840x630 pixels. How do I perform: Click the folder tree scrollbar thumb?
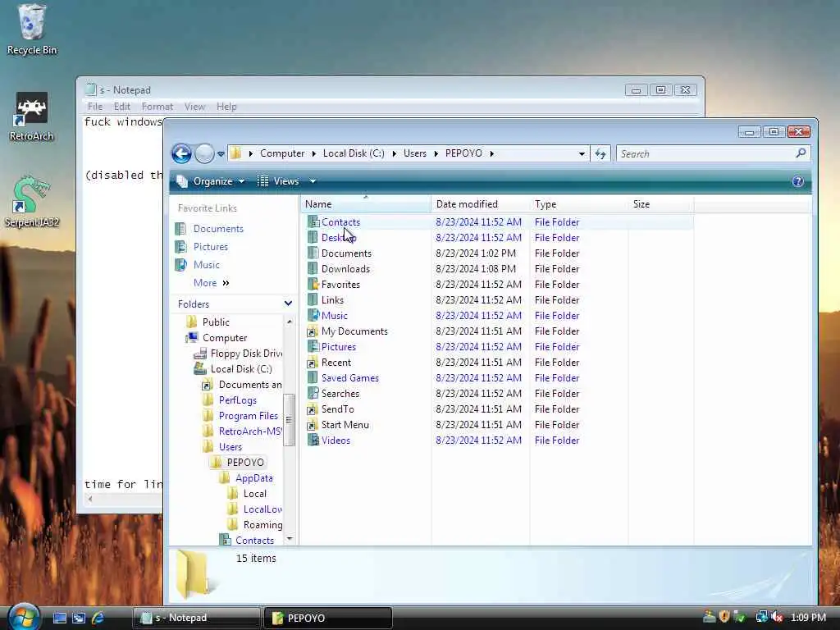pyautogui.click(x=289, y=420)
